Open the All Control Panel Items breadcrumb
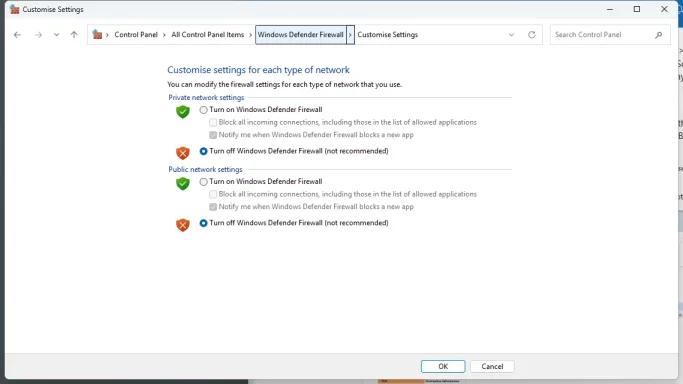683x384 pixels. point(207,34)
